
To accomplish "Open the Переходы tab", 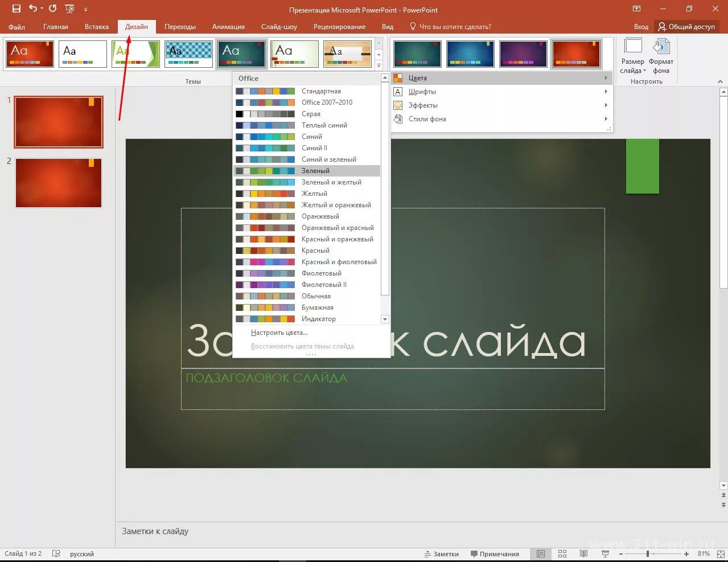I will [x=180, y=27].
